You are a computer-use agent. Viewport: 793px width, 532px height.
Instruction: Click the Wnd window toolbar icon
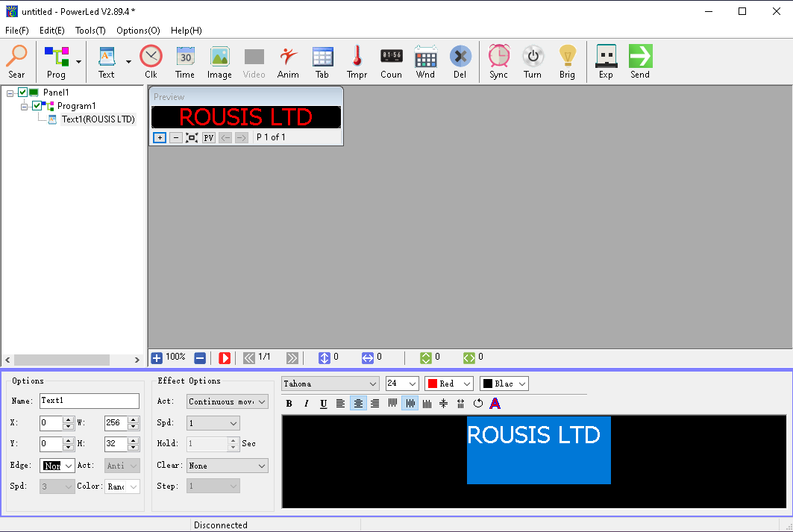pos(425,62)
